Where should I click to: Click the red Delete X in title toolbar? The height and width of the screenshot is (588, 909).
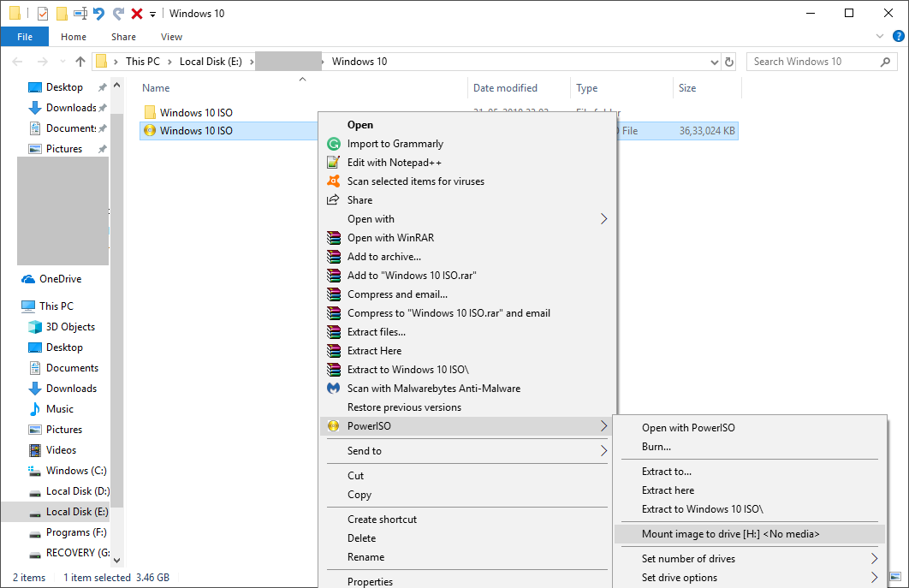(x=136, y=14)
